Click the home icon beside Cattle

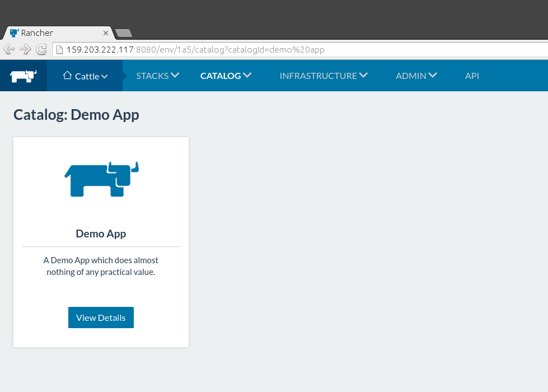tap(68, 75)
